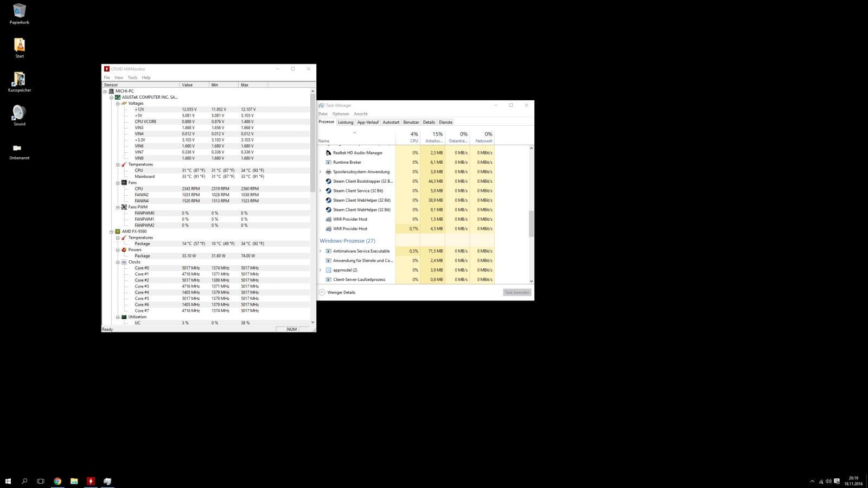Viewport: 868px width, 488px height.
Task: Collapse the Powers section
Action: 118,249
